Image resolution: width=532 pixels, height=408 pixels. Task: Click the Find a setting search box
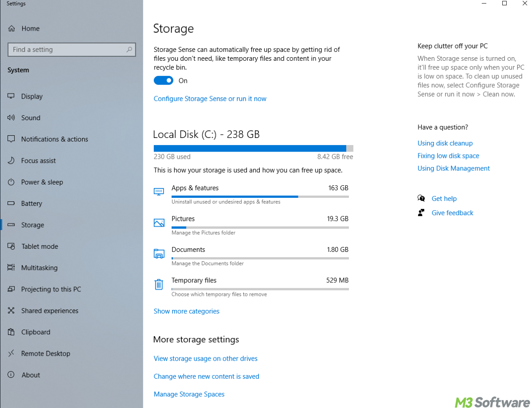72,50
